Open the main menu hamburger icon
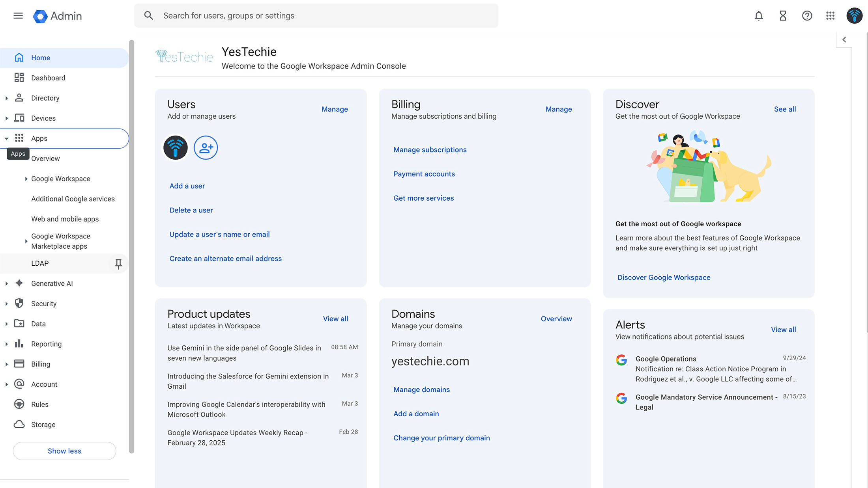The height and width of the screenshot is (488, 868). (18, 16)
